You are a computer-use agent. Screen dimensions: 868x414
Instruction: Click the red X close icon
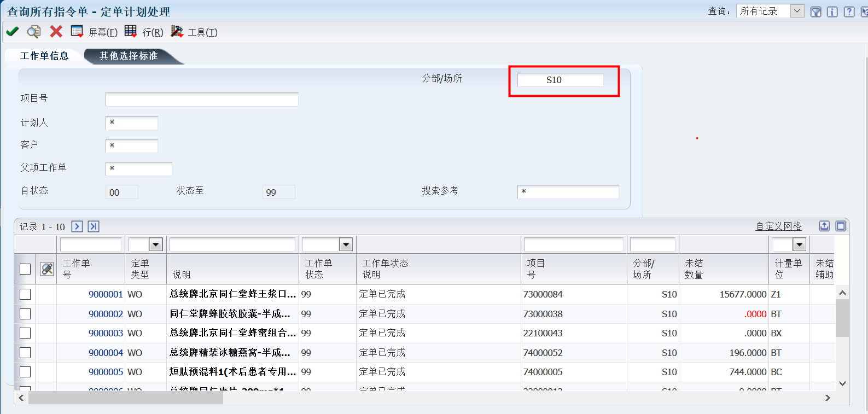(x=56, y=32)
